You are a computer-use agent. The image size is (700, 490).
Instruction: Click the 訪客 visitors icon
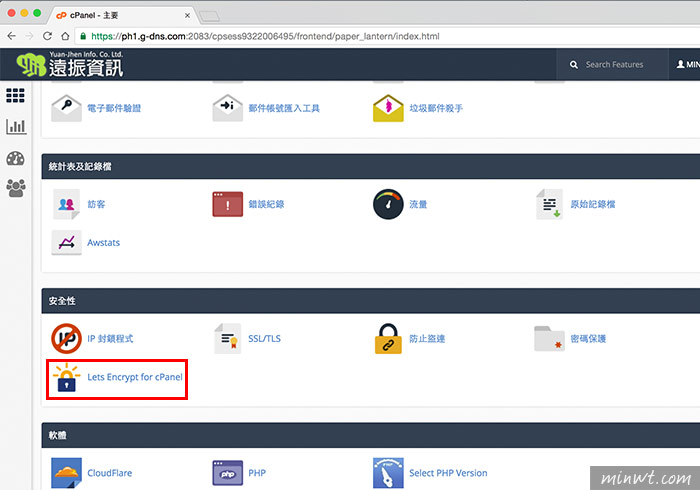point(66,204)
